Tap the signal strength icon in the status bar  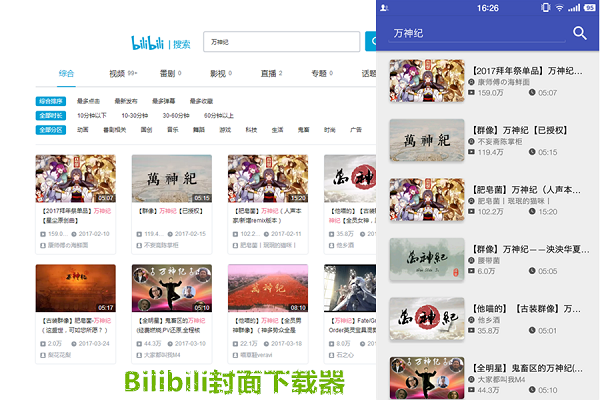(x=574, y=8)
